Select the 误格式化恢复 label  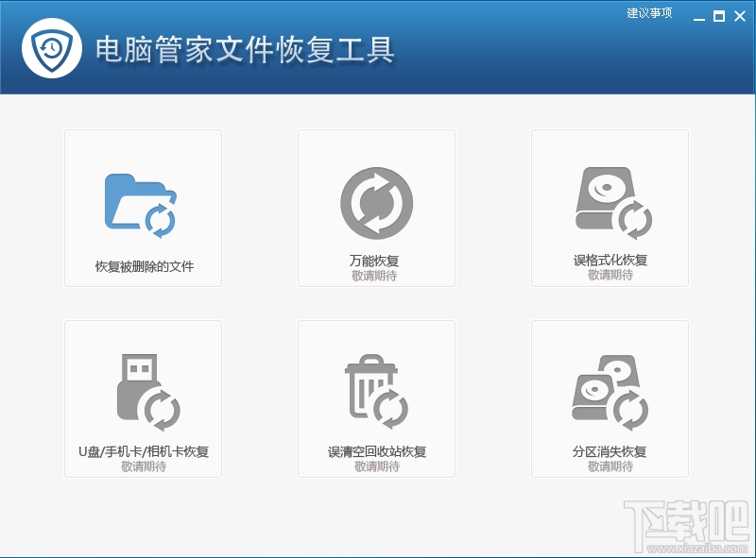coord(610,261)
